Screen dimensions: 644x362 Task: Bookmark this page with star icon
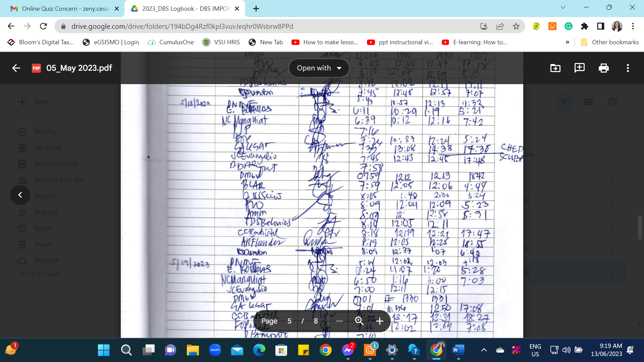[516, 26]
